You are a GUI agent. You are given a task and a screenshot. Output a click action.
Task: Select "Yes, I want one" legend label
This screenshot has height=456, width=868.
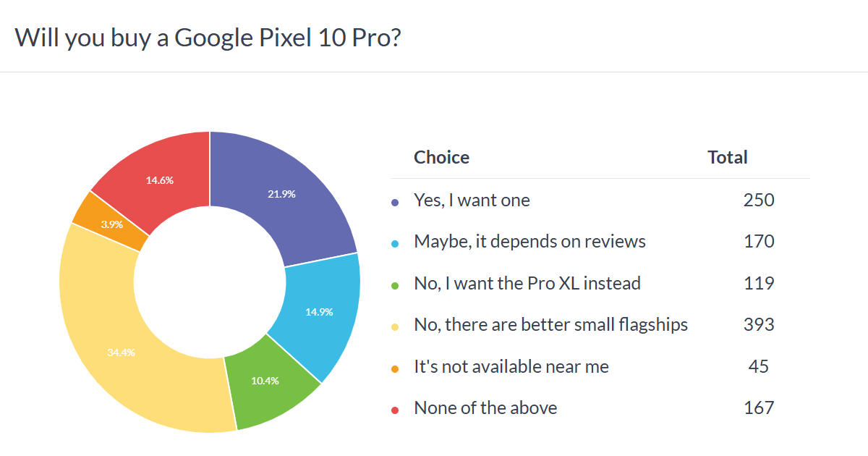[472, 200]
